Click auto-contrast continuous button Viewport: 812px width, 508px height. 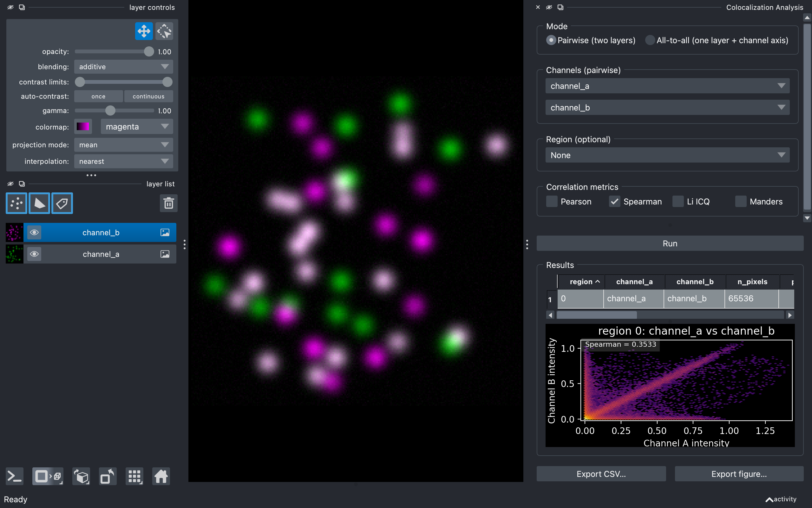[149, 97]
